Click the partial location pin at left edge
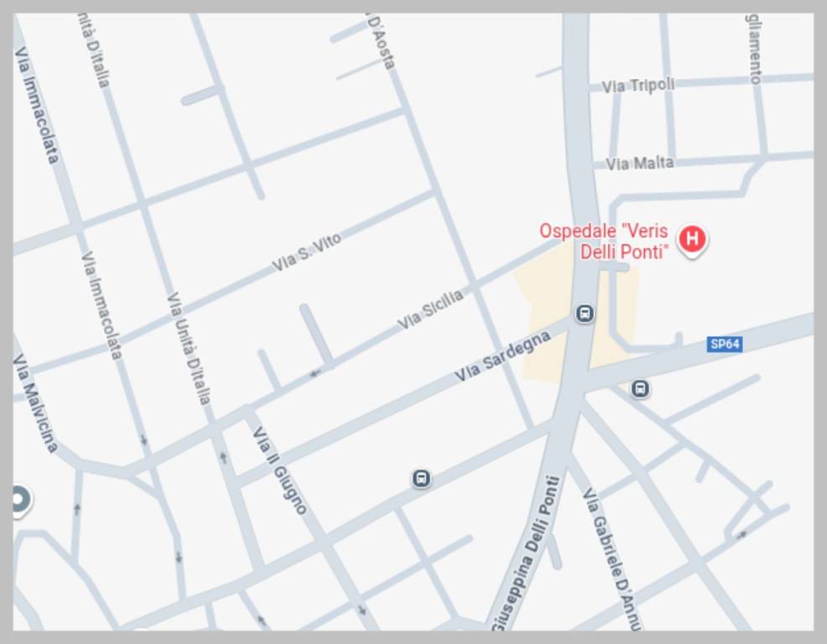This screenshot has width=827, height=644. tap(21, 500)
